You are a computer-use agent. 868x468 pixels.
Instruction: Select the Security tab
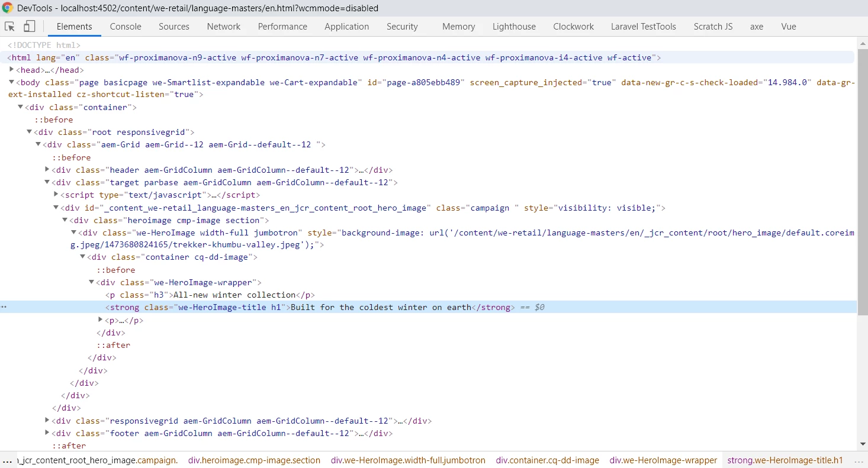(x=402, y=27)
